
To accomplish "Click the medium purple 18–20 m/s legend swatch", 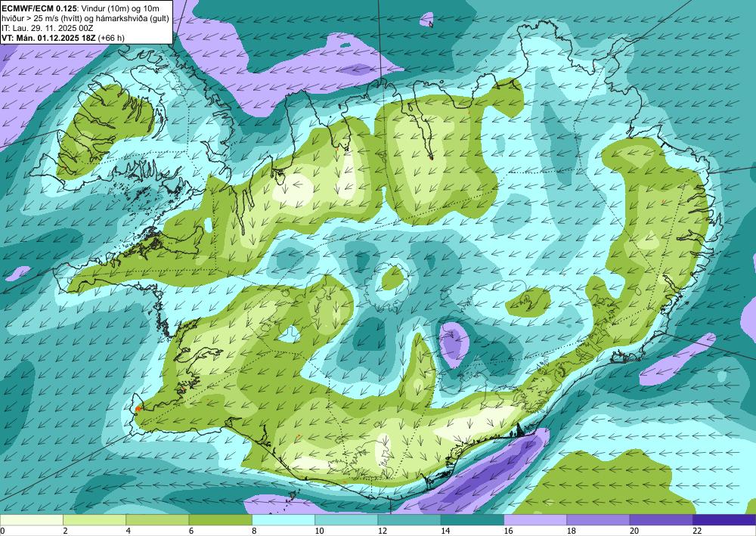I will [598, 520].
